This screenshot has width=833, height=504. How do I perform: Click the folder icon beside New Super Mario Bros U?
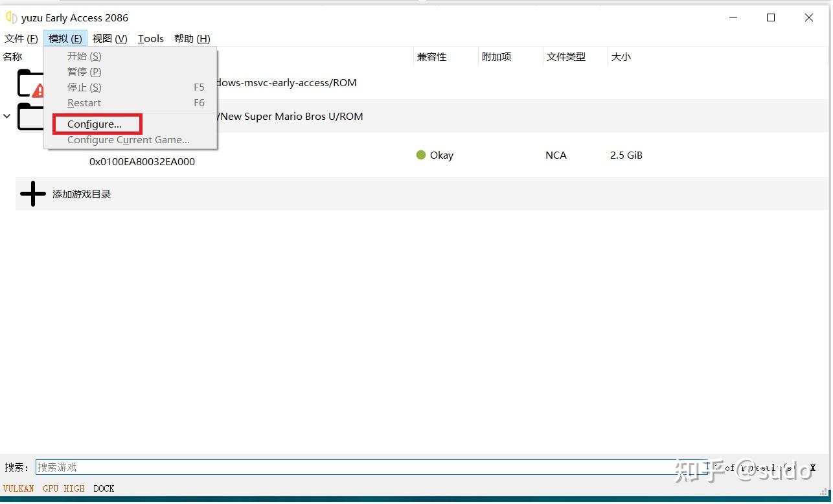coord(31,117)
